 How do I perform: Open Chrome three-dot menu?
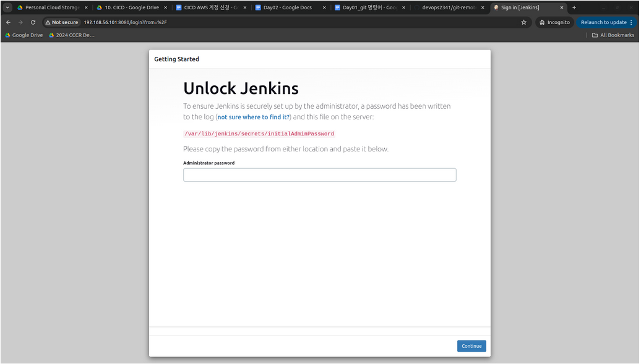631,22
